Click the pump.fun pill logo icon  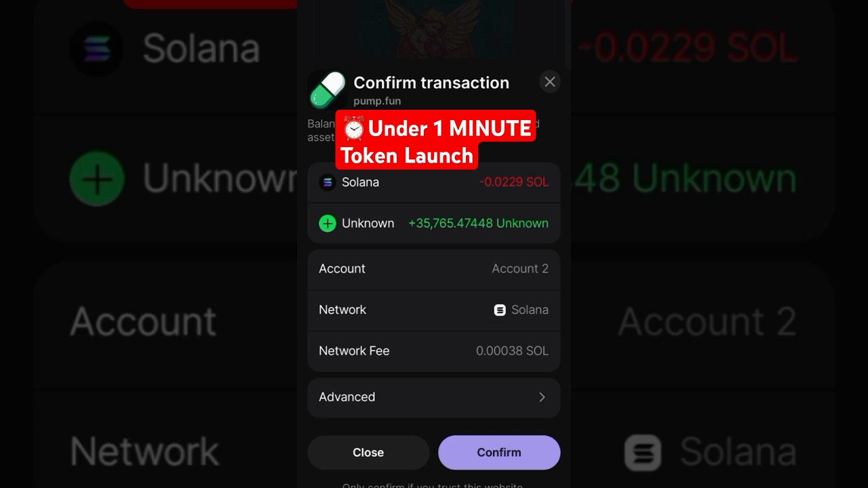tap(328, 90)
